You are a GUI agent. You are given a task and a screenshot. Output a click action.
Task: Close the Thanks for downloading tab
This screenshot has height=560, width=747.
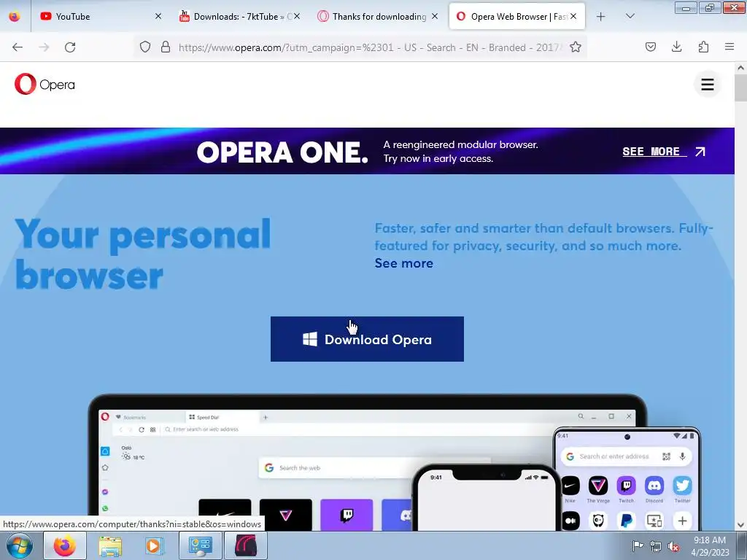(435, 17)
